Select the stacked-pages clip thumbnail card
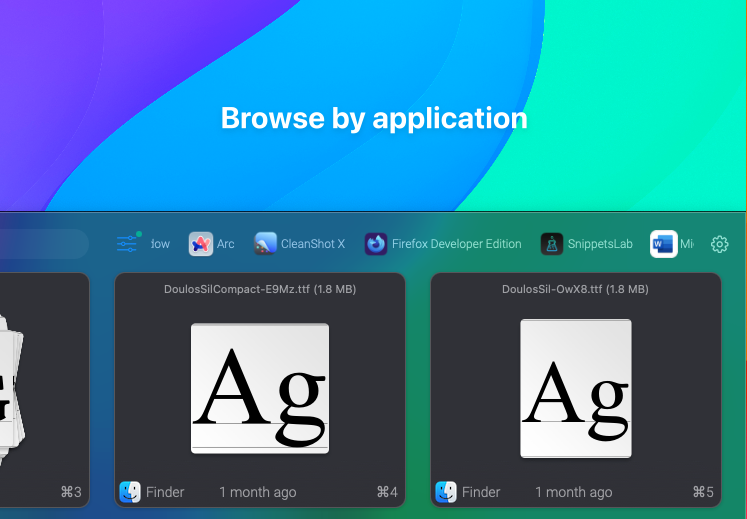747x519 pixels. (44, 390)
